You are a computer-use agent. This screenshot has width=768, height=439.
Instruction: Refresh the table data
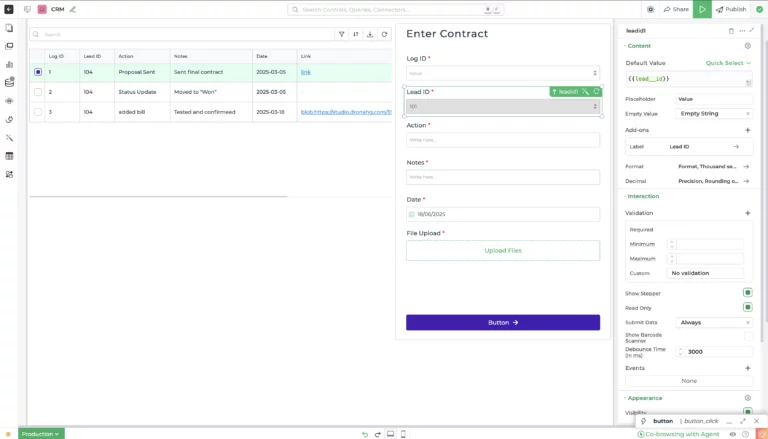pyautogui.click(x=384, y=34)
